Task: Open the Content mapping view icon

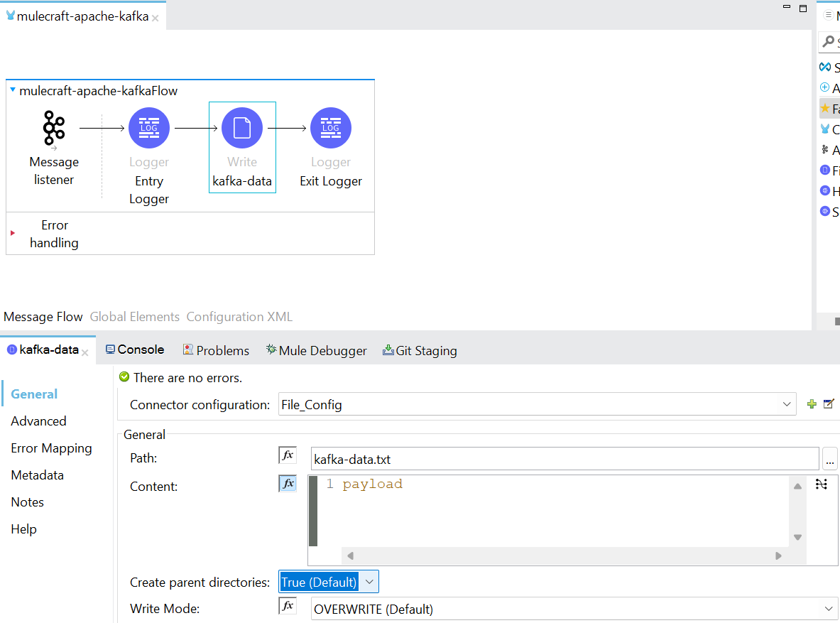Action: 822,484
